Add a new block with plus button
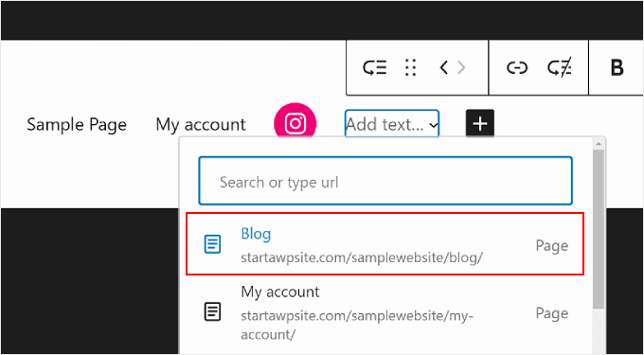The image size is (644, 355). pos(480,123)
